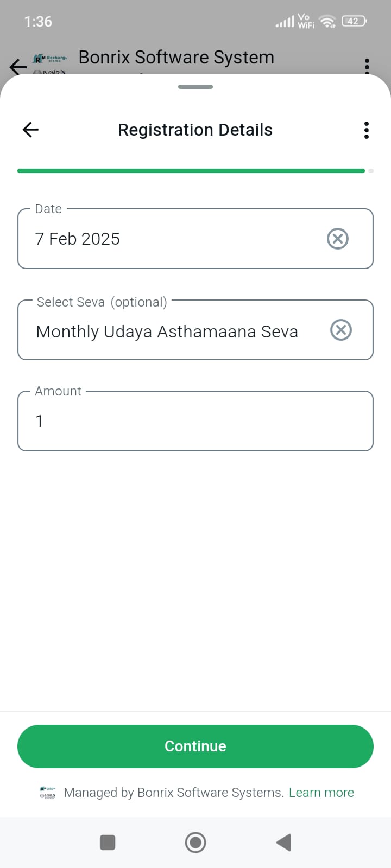This screenshot has height=868, width=391.
Task: Tap the Amount input field
Action: [x=195, y=421]
